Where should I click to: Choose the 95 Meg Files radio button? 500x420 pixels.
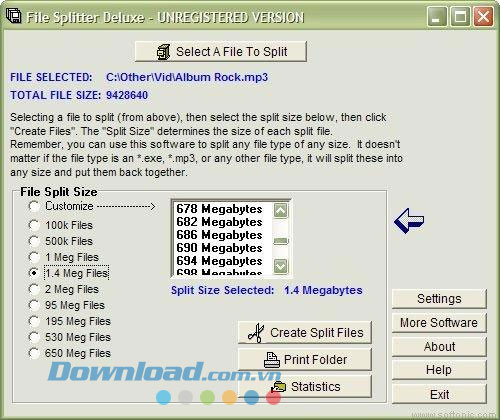click(34, 305)
